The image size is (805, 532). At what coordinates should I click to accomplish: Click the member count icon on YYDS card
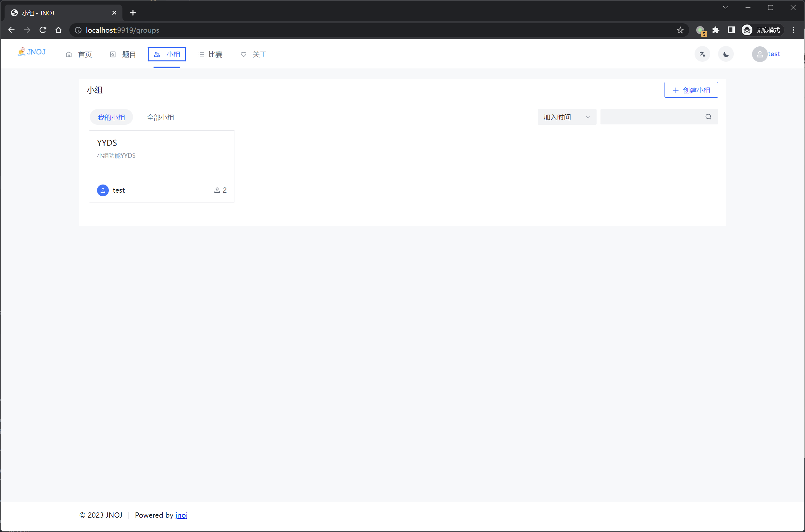[217, 190]
